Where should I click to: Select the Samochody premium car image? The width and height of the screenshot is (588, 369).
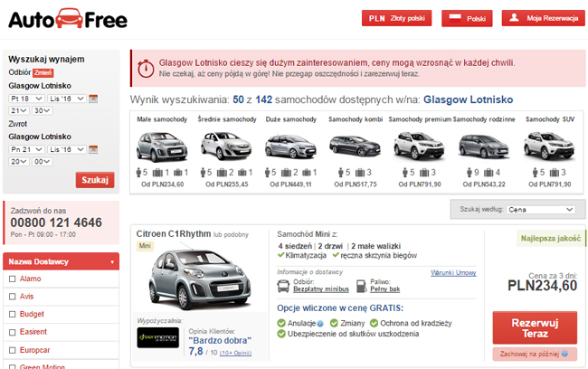419,145
